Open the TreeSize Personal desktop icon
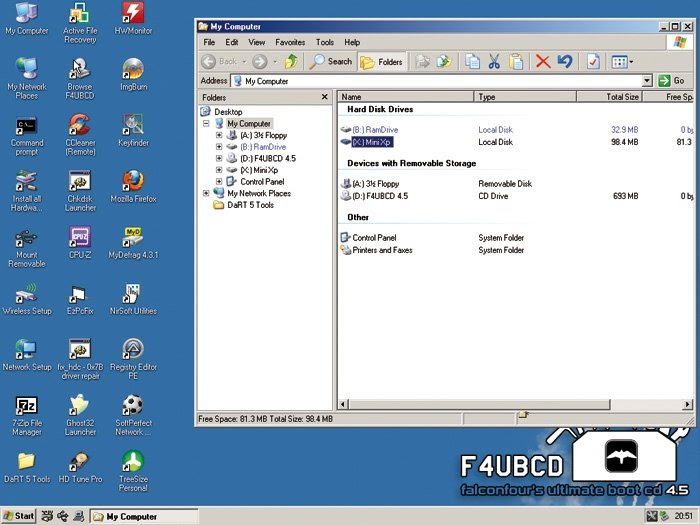700x525 pixels. [133, 472]
